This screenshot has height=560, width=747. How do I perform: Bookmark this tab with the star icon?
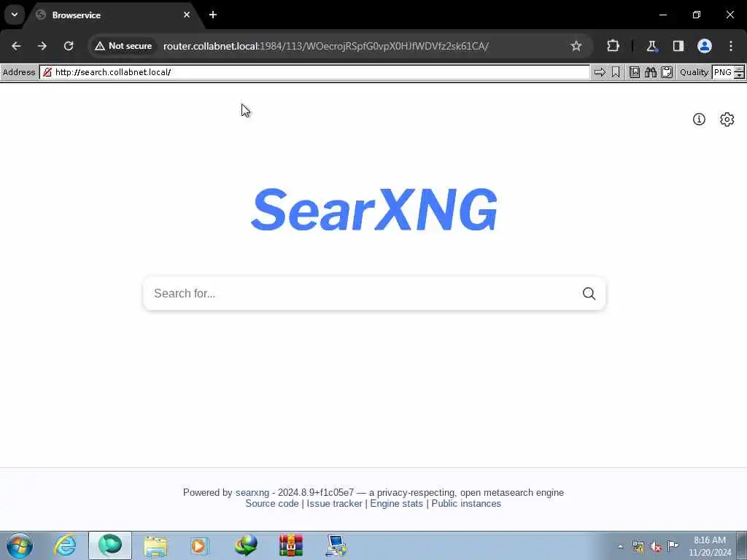576,46
